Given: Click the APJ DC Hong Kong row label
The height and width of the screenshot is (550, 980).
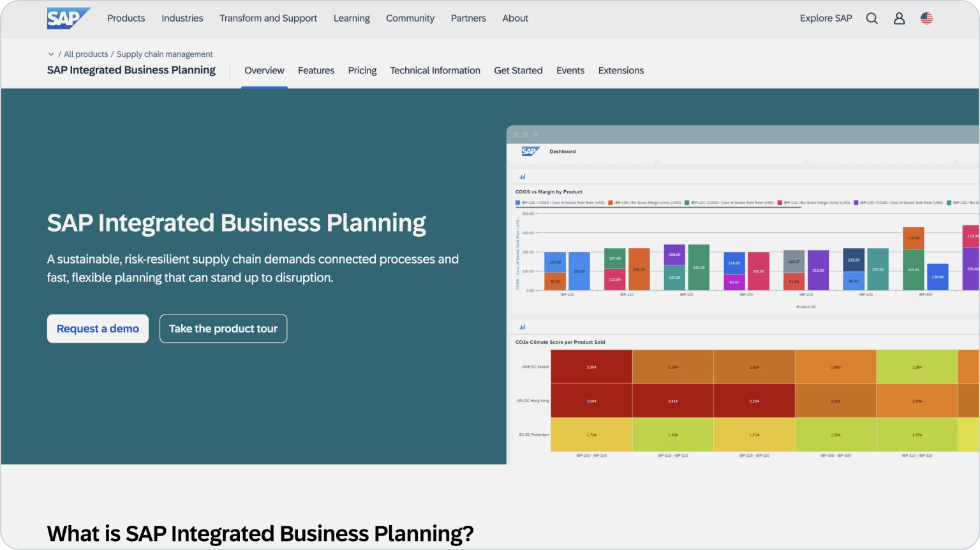Looking at the screenshot, I should pos(533,401).
